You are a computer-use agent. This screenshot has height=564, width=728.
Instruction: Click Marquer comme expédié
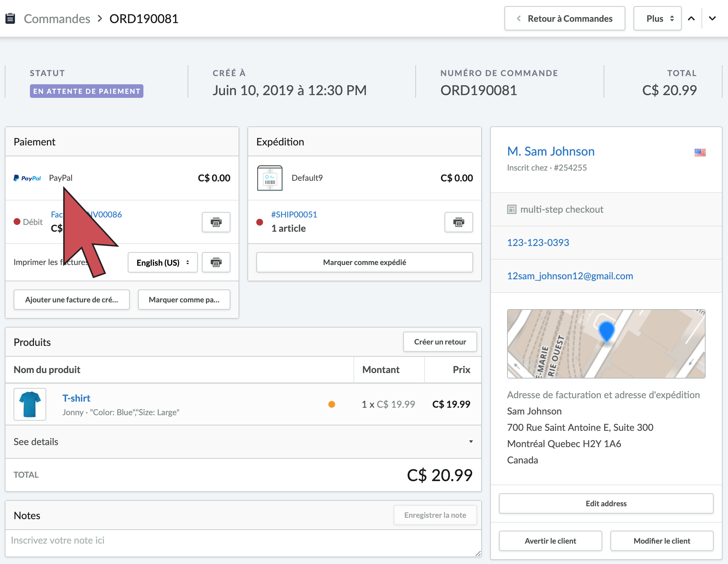coord(364,262)
